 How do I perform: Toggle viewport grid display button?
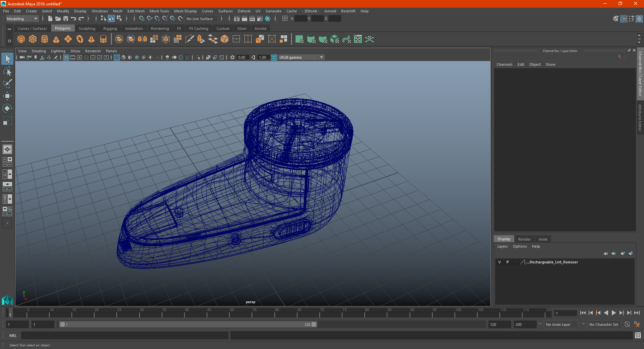pyautogui.click(x=66, y=57)
